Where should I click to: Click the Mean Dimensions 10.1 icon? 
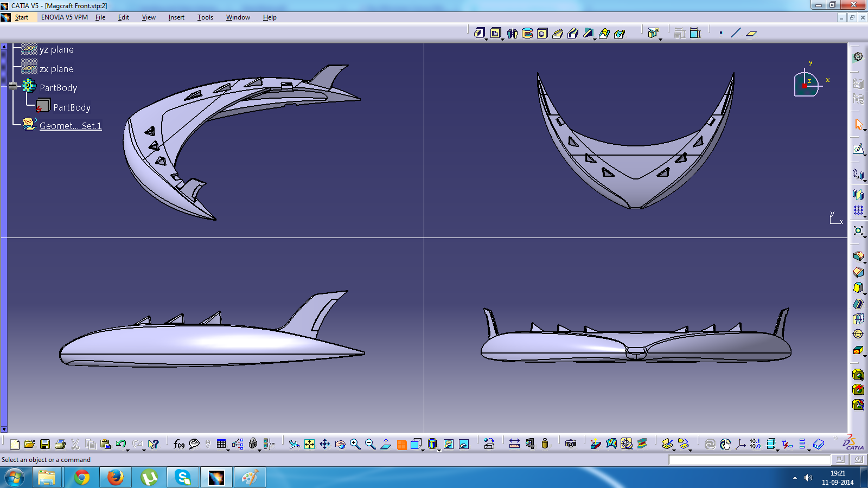tap(755, 444)
